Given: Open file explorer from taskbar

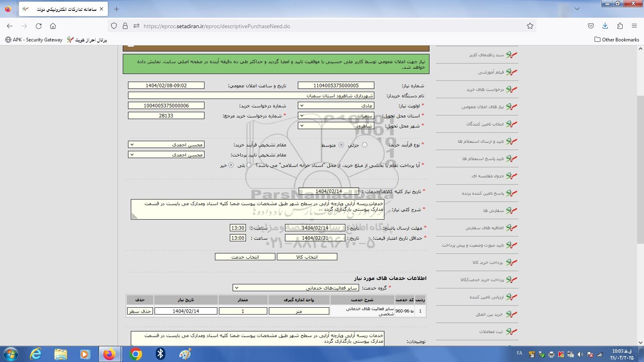Looking at the screenshot, I should (61, 354).
